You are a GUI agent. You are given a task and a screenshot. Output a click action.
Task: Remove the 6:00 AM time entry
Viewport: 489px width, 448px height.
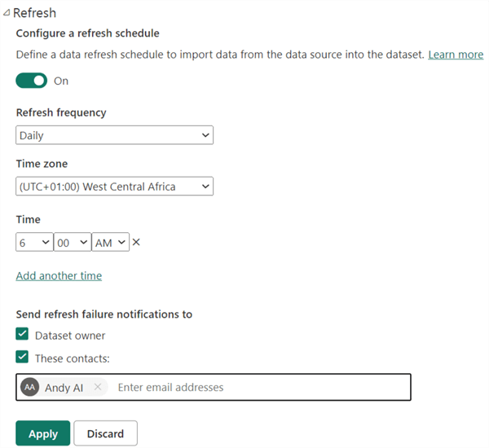tap(136, 242)
